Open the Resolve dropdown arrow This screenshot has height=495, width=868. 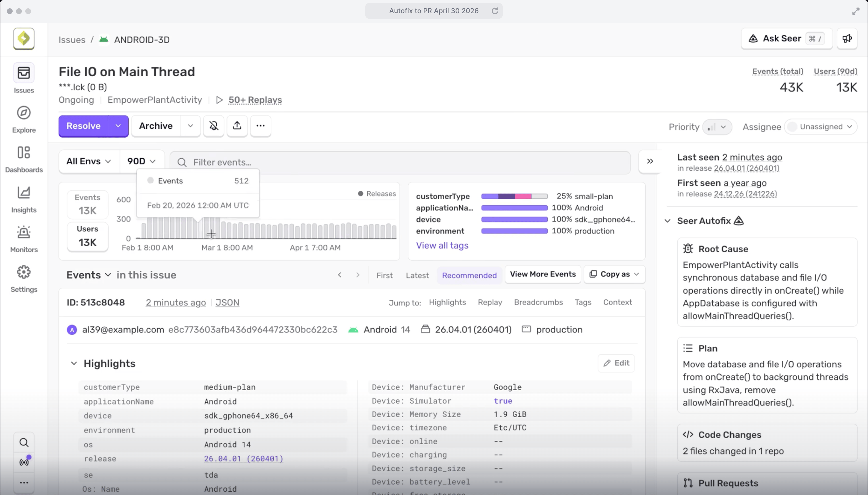point(118,126)
